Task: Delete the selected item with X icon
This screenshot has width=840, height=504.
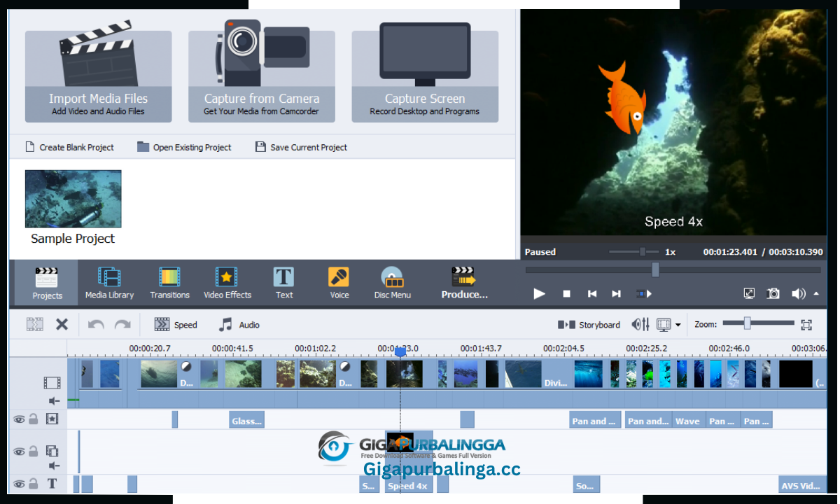Action: pos(62,325)
